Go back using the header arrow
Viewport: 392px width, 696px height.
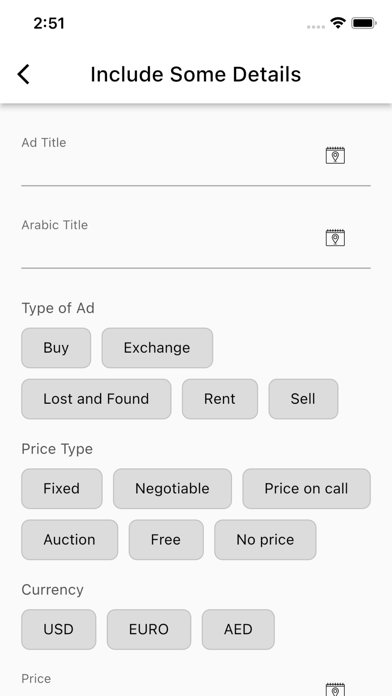[x=24, y=74]
